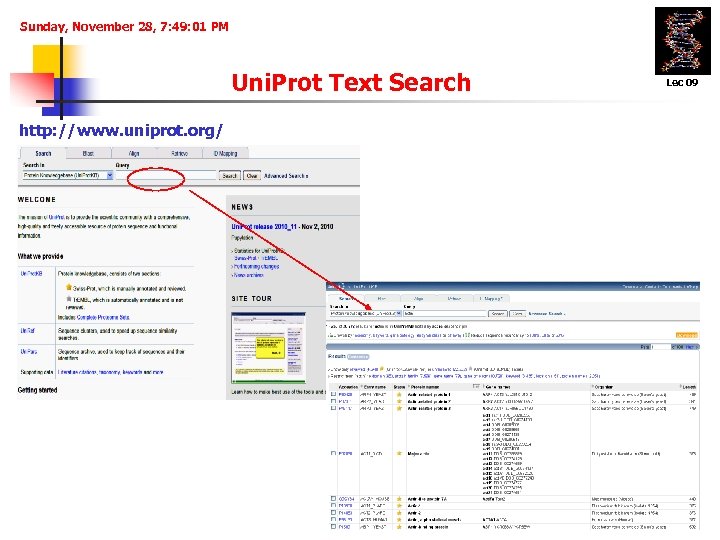Click the Query field containing actin

(445, 314)
